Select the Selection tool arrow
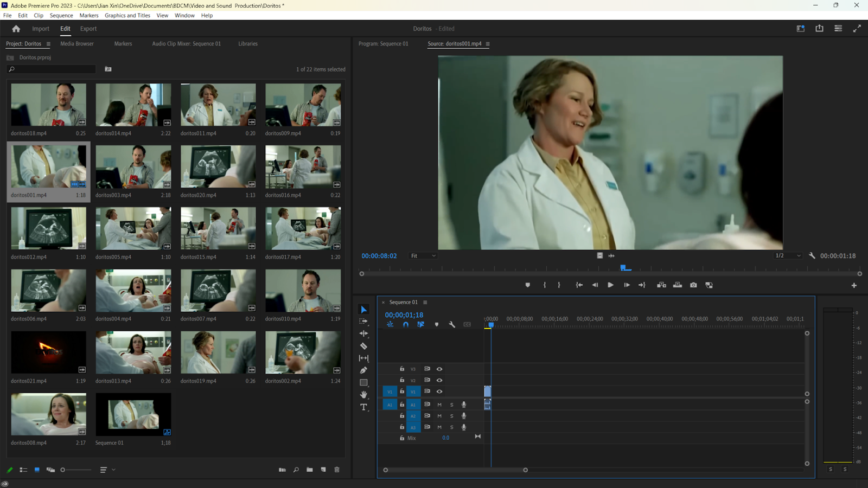Screen dimensions: 868x488 click(363, 310)
